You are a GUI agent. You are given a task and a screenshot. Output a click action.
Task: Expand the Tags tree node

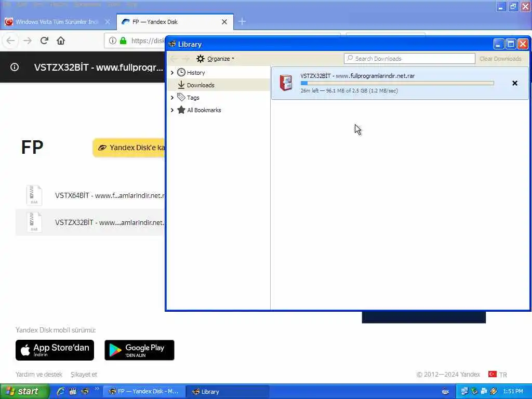pos(172,98)
